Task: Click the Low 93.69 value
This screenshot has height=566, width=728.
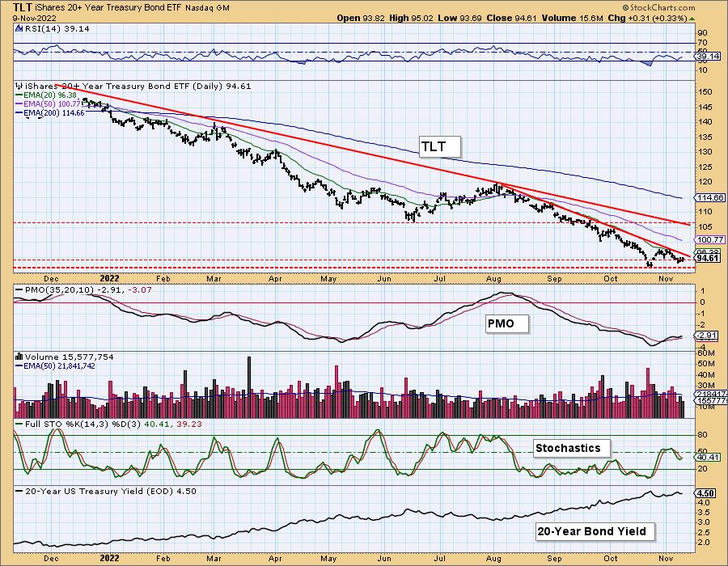Action: (459, 18)
